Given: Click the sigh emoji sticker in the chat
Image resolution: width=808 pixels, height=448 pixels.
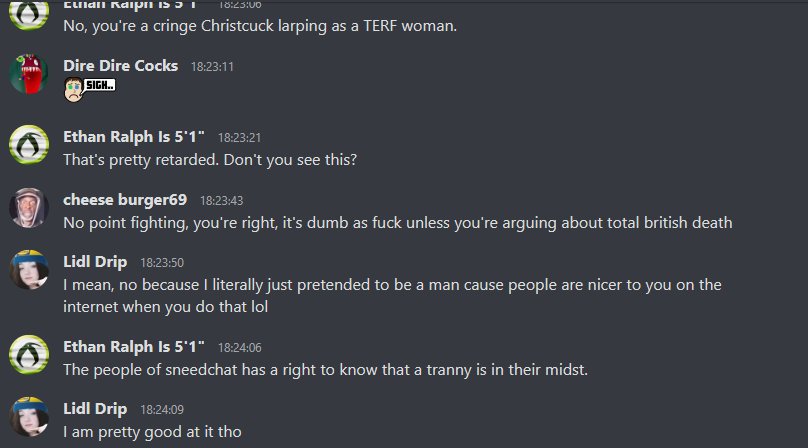Looking at the screenshot, I should coord(89,88).
